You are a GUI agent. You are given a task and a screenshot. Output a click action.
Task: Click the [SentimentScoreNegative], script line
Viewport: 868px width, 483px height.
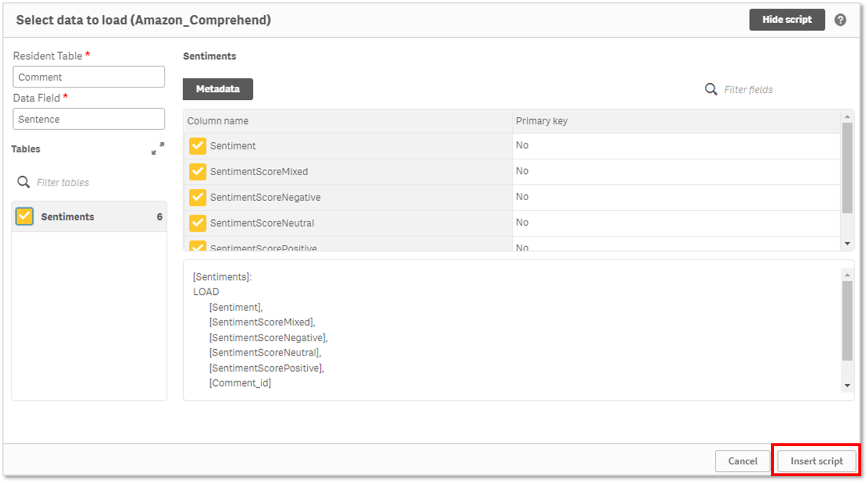click(268, 337)
